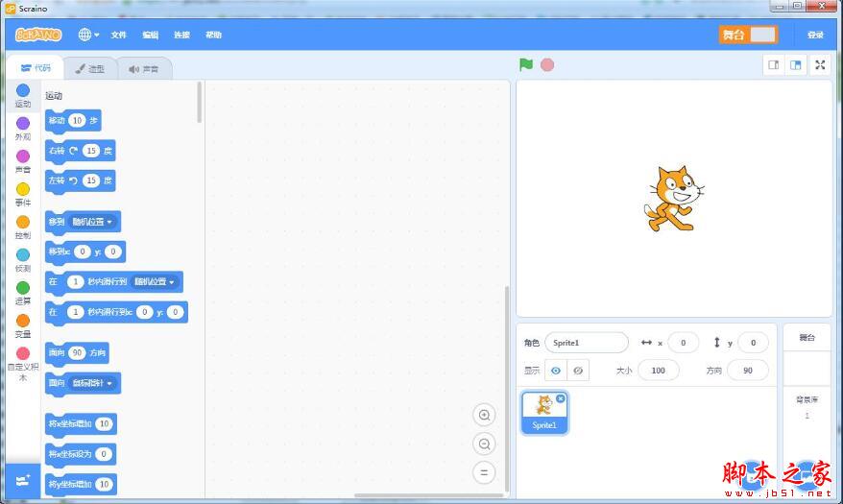Stop the project with red stop icon
The width and height of the screenshot is (843, 504).
coord(547,65)
